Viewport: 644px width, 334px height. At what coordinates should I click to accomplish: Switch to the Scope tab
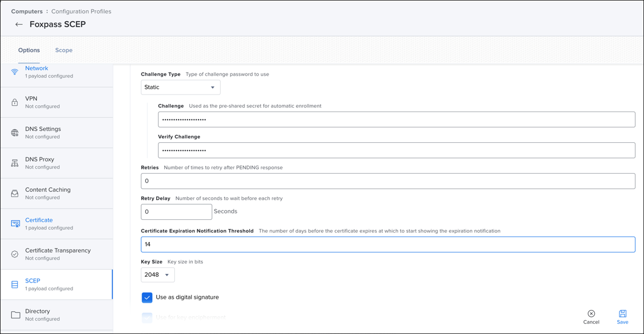click(x=64, y=50)
